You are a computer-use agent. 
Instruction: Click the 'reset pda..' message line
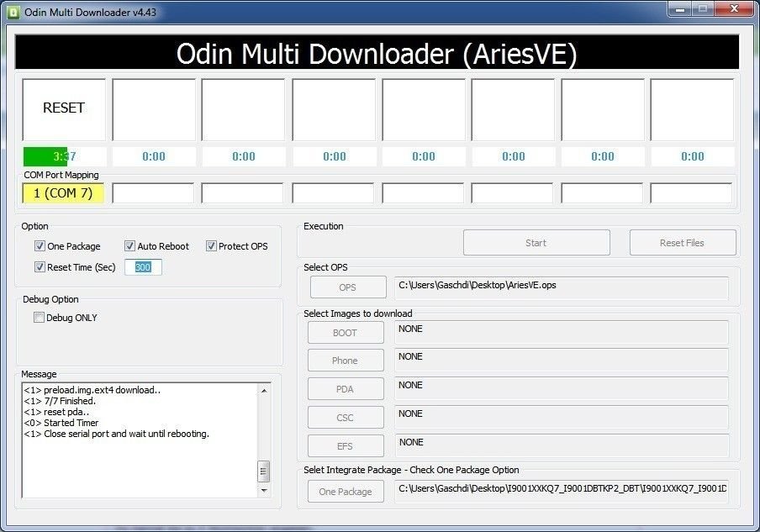[x=56, y=412]
